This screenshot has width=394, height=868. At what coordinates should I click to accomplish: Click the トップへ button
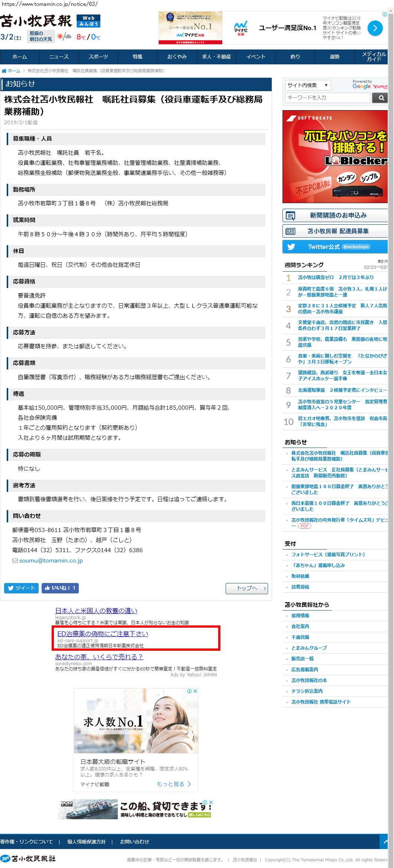pos(246,588)
